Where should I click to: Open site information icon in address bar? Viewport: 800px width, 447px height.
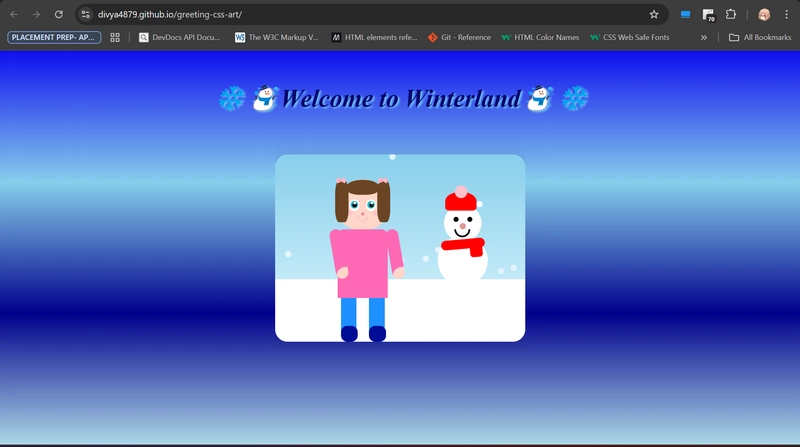(x=86, y=15)
